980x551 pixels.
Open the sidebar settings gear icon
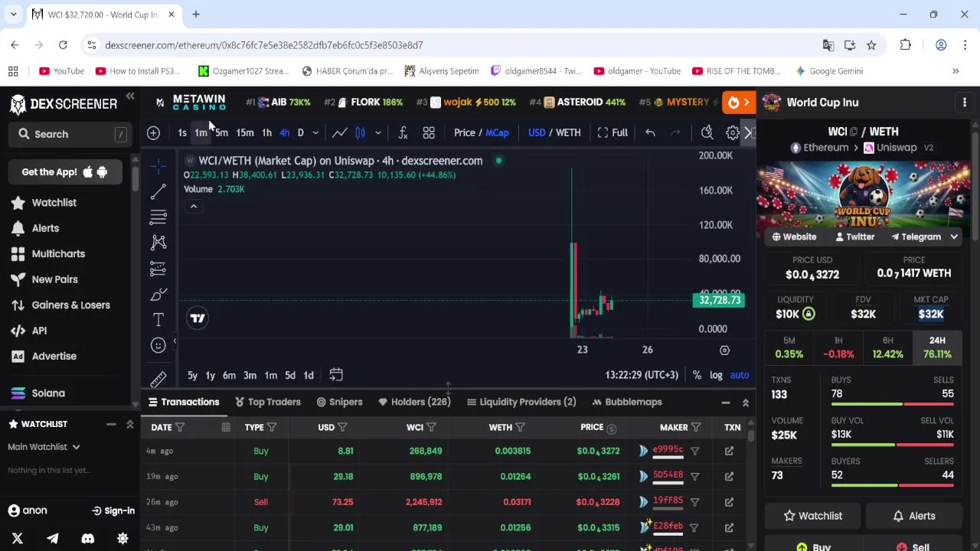122,539
